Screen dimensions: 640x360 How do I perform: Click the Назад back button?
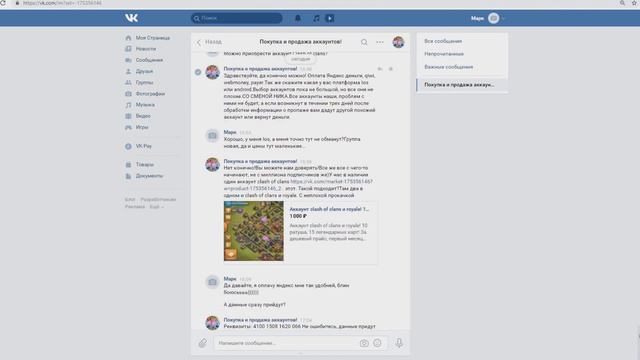click(x=209, y=42)
